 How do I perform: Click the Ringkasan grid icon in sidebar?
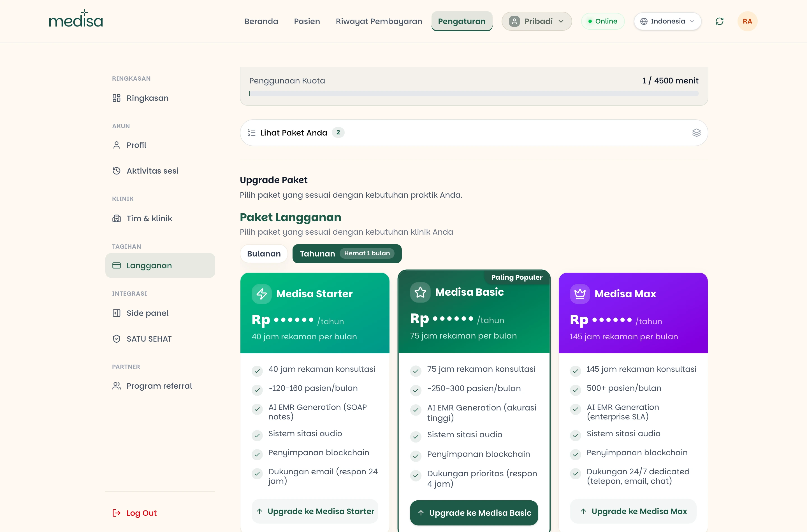point(117,98)
